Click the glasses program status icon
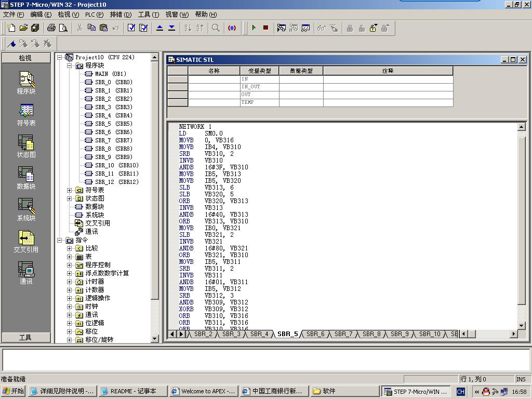Image resolution: width=532 pixels, height=399 pixels. 321,28
